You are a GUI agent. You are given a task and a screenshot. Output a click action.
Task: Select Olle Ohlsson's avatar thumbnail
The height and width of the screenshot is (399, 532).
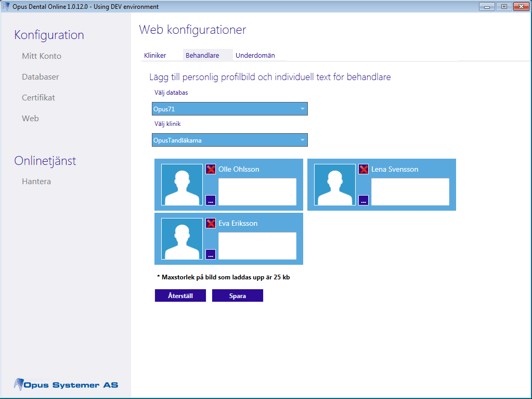(182, 185)
